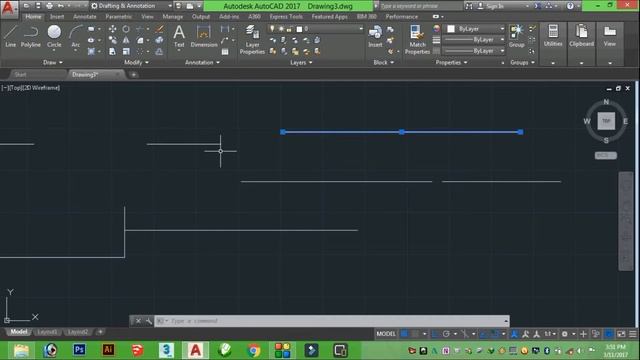Select the Dimension tool
This screenshot has width=640, height=360.
204,37
